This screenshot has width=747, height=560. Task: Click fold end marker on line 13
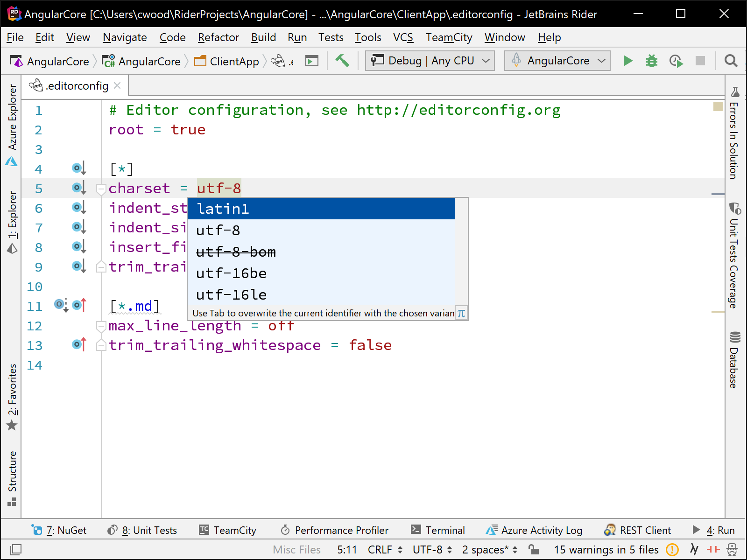point(101,345)
